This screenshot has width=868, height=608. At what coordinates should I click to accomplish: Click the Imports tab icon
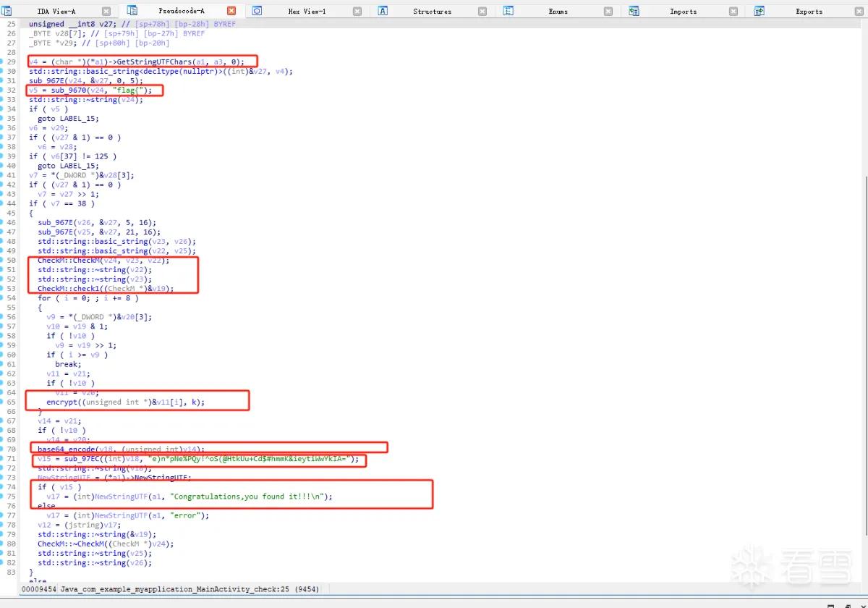(x=634, y=11)
